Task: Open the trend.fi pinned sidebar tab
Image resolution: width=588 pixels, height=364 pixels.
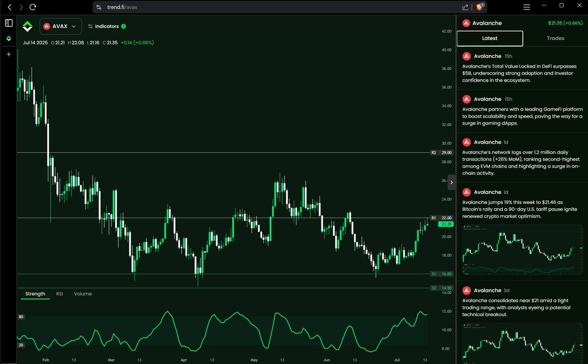Action: click(x=9, y=38)
